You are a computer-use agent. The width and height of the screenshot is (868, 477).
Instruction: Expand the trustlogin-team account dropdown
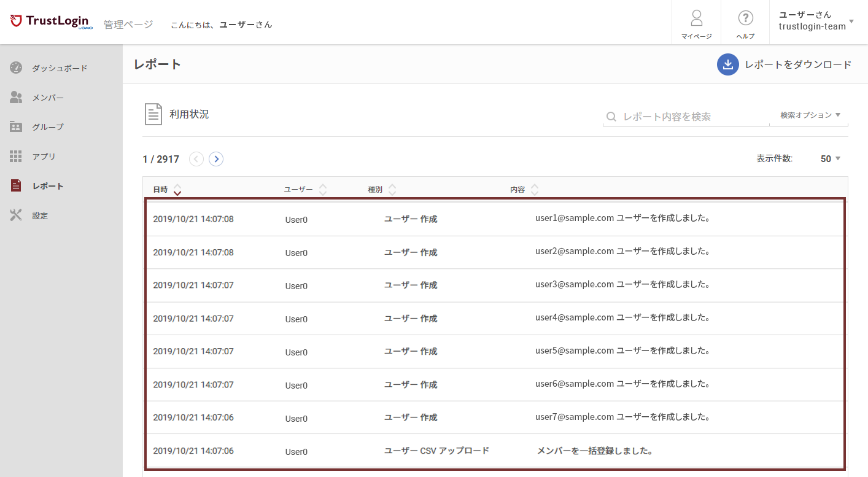click(x=851, y=21)
